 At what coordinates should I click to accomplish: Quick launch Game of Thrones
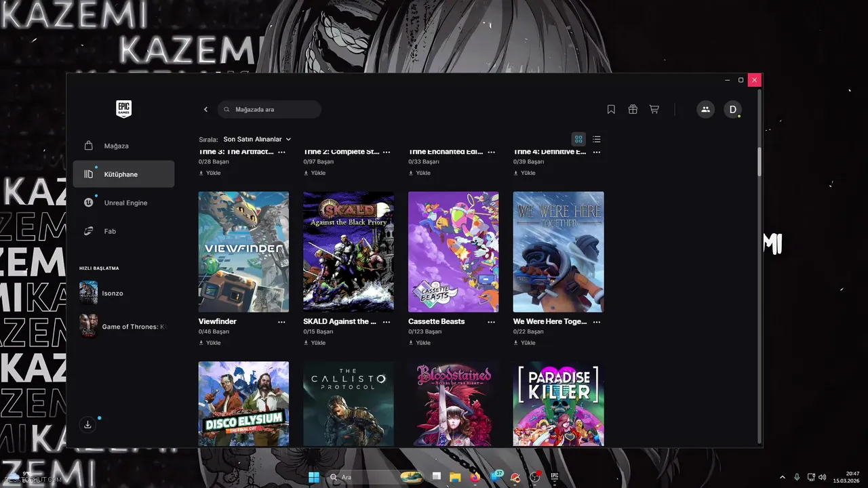point(123,327)
